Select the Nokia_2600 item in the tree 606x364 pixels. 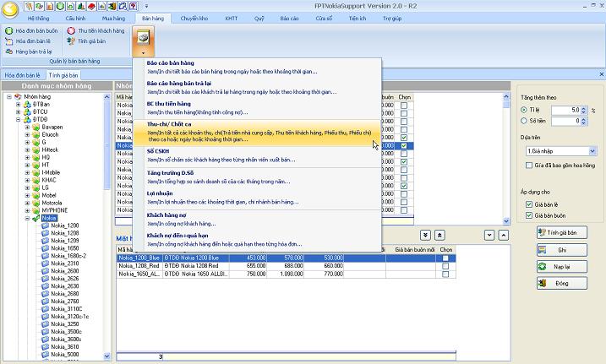point(64,271)
